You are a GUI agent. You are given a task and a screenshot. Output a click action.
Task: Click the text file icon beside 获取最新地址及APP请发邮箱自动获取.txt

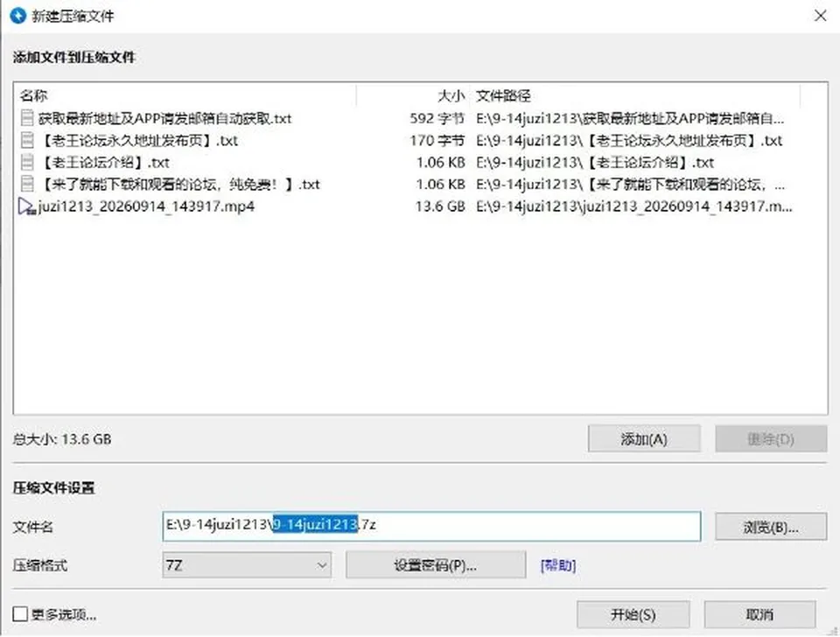pyautogui.click(x=27, y=118)
